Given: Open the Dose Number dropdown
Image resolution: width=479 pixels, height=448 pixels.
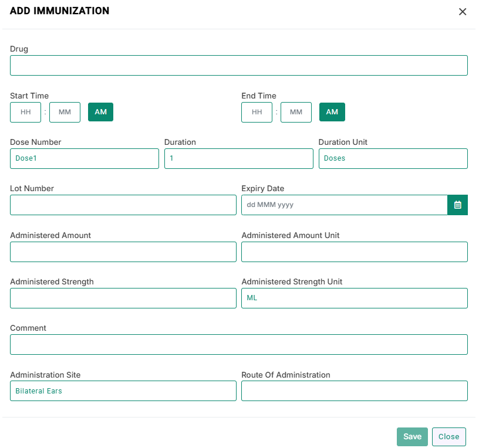Looking at the screenshot, I should coord(85,158).
